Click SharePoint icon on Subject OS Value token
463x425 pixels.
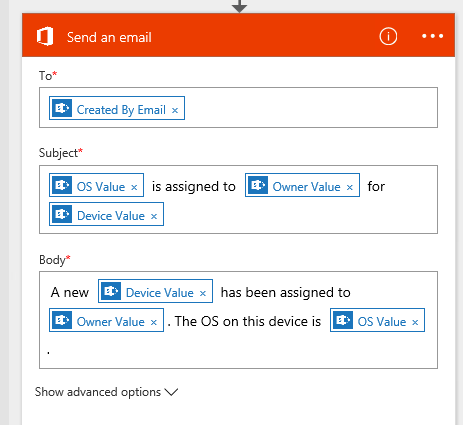click(61, 185)
